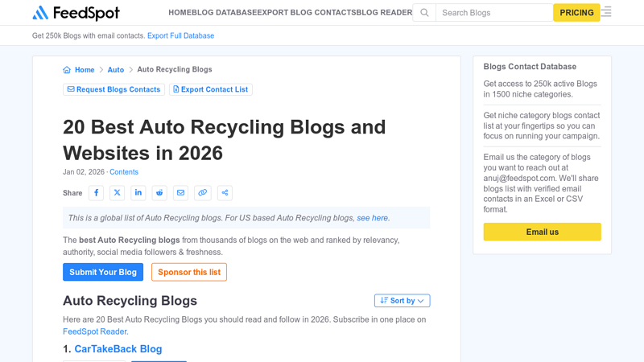Focus the Search Blogs field

click(494, 13)
